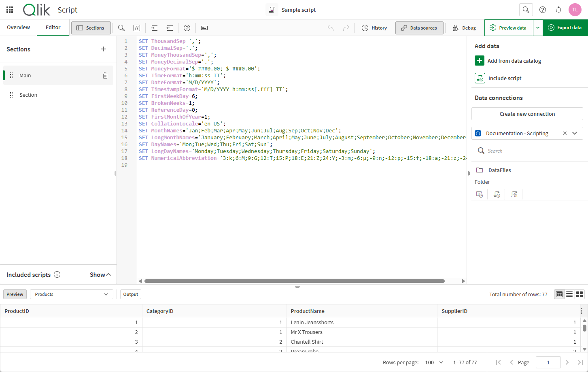The height and width of the screenshot is (372, 588).
Task: Open syntax help for the script
Action: [187, 28]
